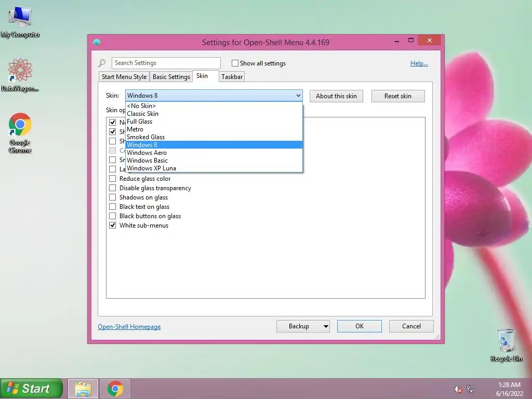Choose Classic Skin option

214,114
